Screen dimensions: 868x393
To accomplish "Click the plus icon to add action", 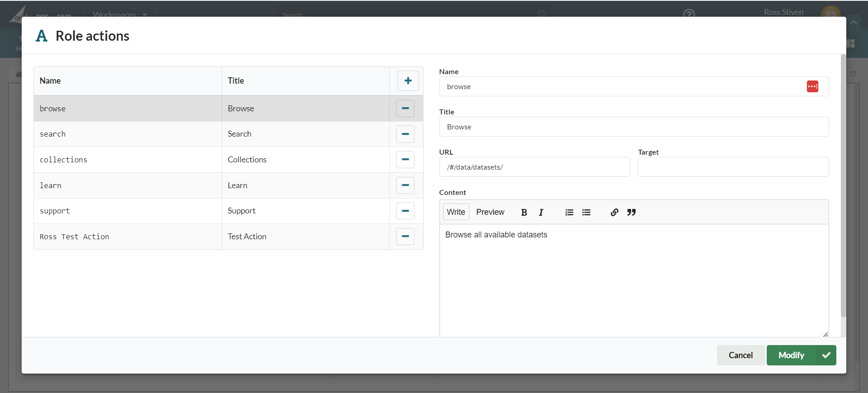I will coord(408,80).
